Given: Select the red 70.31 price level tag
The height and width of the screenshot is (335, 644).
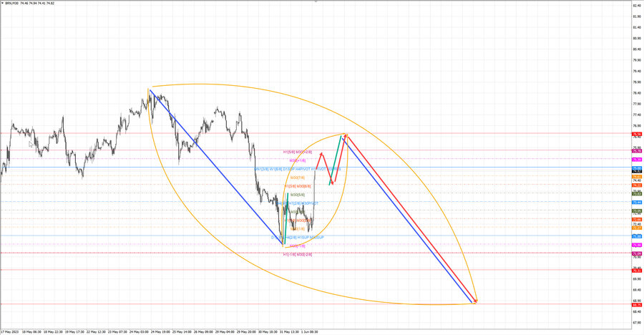Looking at the screenshot, I should (637, 271).
